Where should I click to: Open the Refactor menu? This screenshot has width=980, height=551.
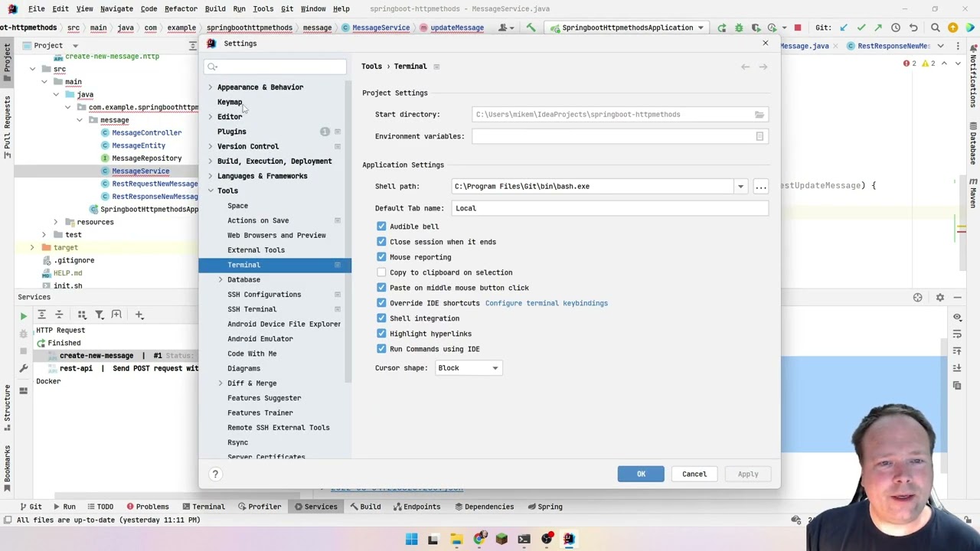(181, 8)
